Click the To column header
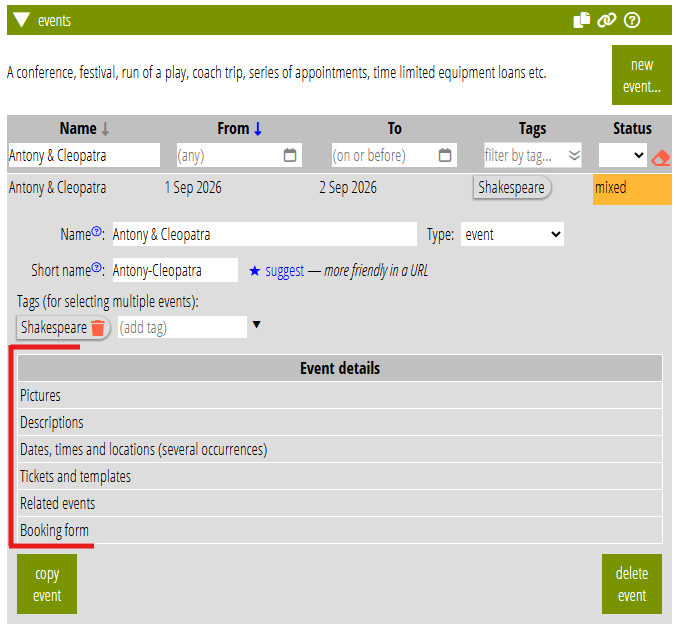Viewport: 676px width, 627px height. click(394, 129)
